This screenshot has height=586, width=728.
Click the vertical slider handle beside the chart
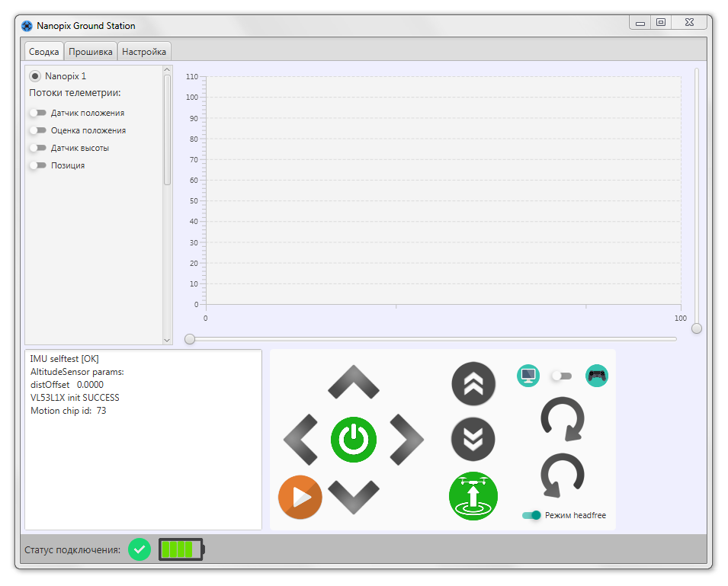click(x=697, y=328)
